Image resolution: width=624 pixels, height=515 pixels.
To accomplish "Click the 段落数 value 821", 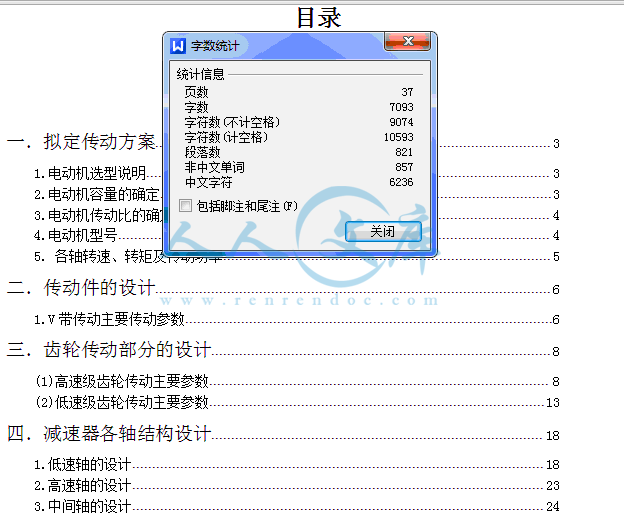I will tap(404, 152).
